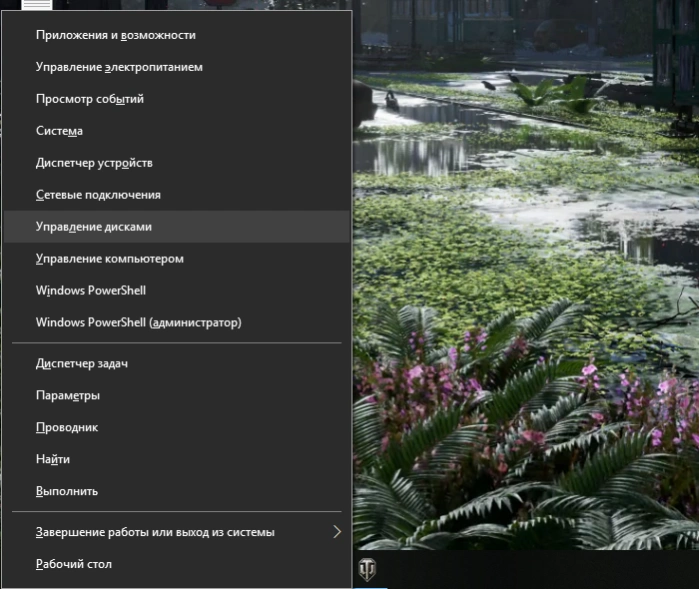Launch Проводник file explorer

(x=177, y=428)
